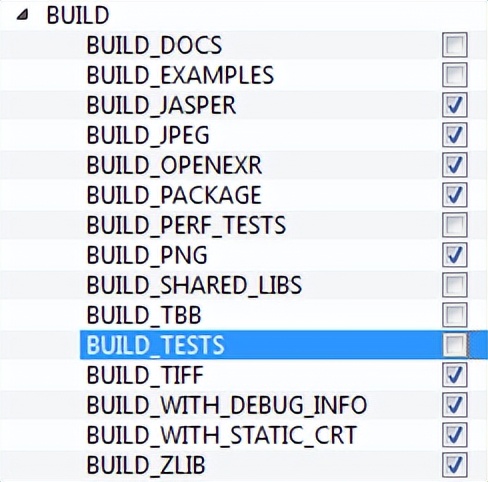Untick the BUILD_WITH_STATIC_CRT checkbox
This screenshot has width=488, height=482.
pyautogui.click(x=455, y=435)
